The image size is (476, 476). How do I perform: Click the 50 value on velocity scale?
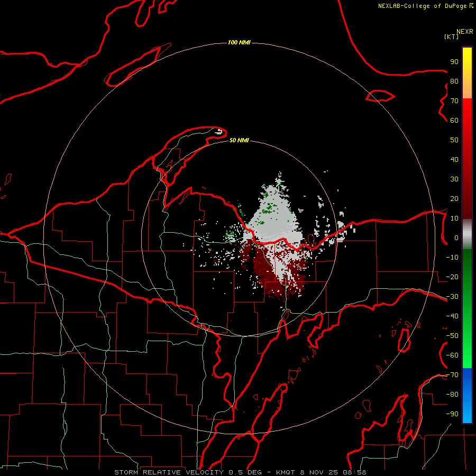pos(454,140)
